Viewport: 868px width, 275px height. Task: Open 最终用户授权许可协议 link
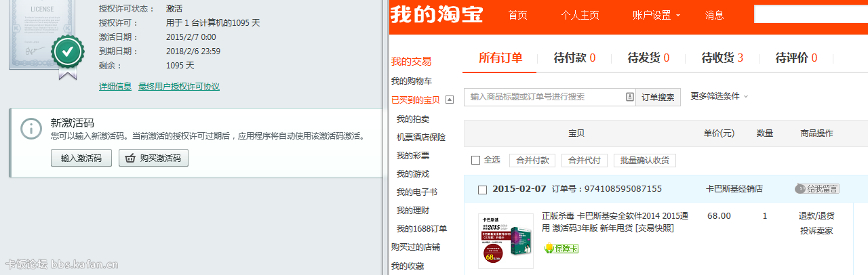click(179, 87)
